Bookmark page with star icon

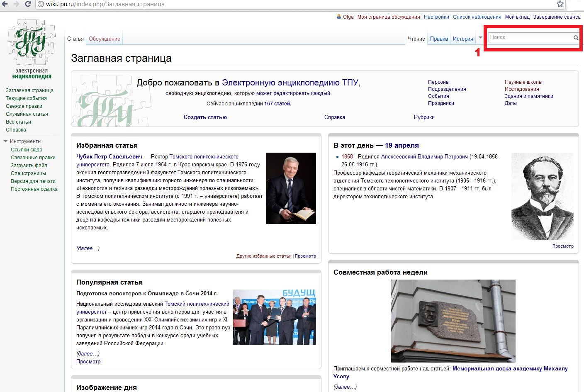[560, 4]
